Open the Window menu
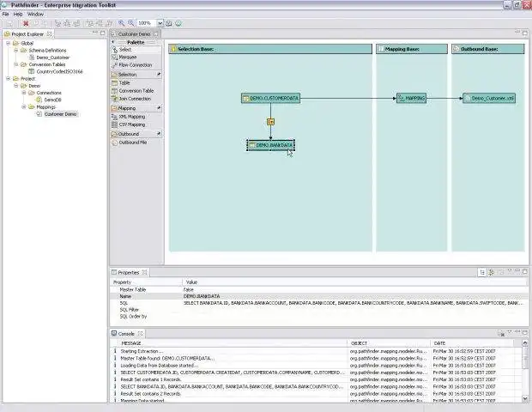Viewport: 532px width, 412px height. pyautogui.click(x=35, y=15)
